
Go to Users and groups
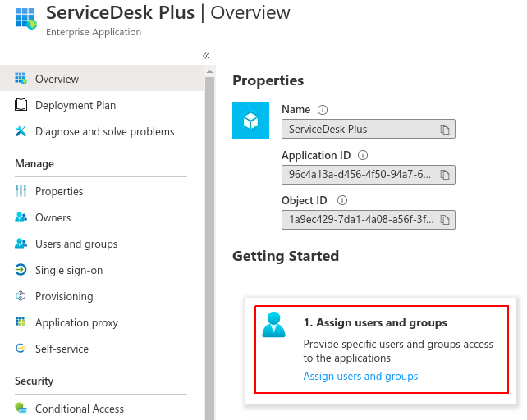click(x=76, y=244)
